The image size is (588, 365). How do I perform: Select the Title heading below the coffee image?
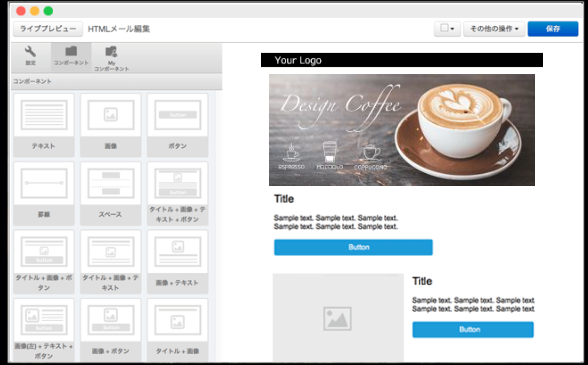pos(284,199)
